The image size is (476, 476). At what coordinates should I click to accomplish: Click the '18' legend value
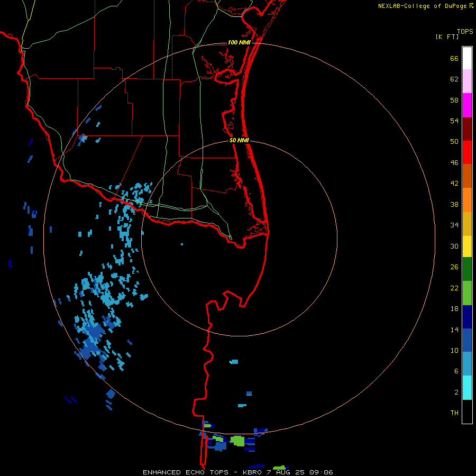(454, 309)
